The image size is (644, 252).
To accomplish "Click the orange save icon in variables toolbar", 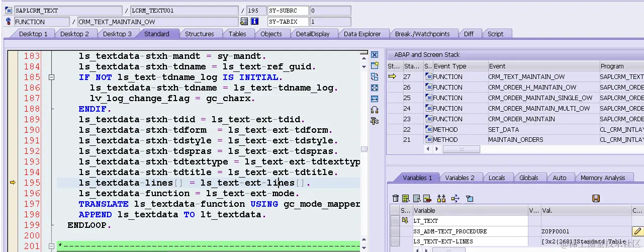I will pyautogui.click(x=596, y=199).
